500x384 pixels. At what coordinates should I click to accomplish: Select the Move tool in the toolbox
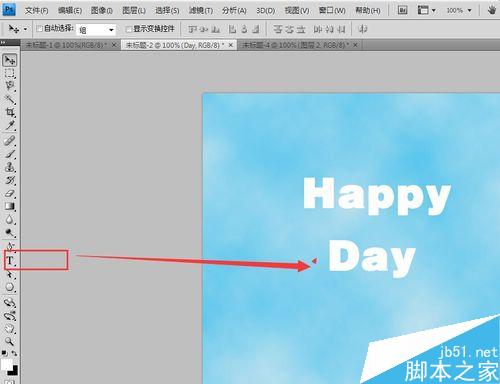10,60
